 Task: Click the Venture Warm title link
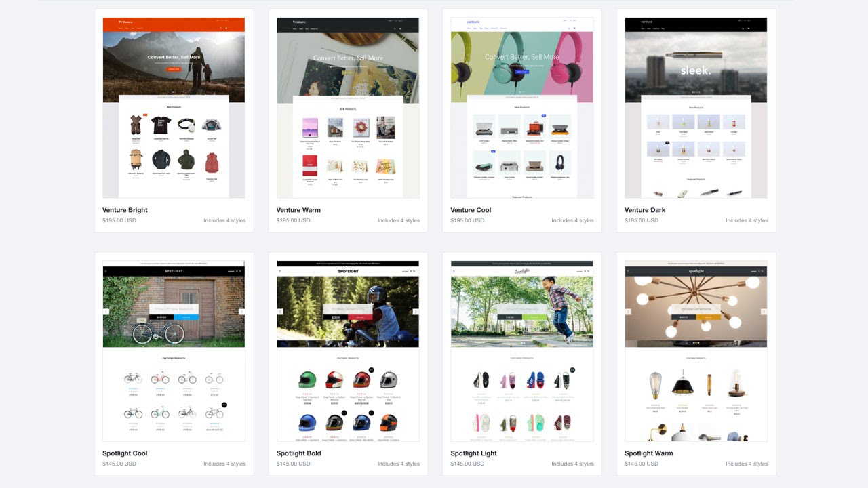tap(298, 210)
